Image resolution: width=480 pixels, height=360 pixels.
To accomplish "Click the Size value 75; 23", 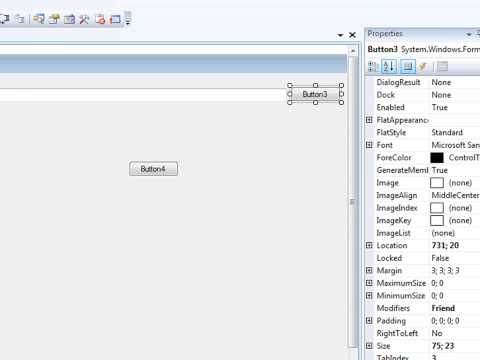I will click(x=443, y=346).
